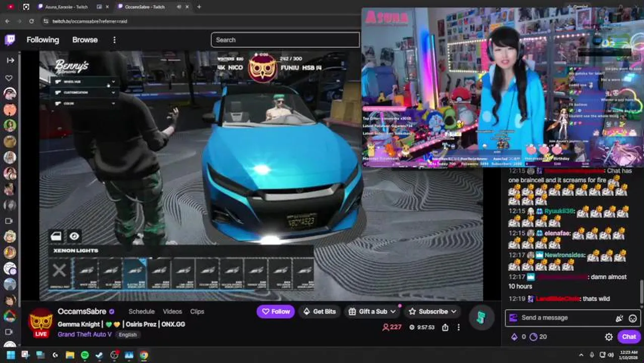The image size is (644, 363).
Task: Go to the Following page
Action: click(43, 40)
